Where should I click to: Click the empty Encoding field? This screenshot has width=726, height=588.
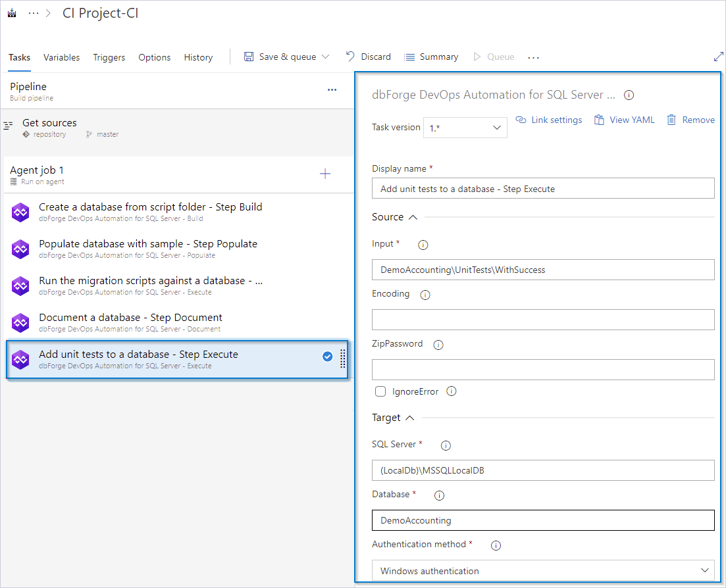[543, 319]
